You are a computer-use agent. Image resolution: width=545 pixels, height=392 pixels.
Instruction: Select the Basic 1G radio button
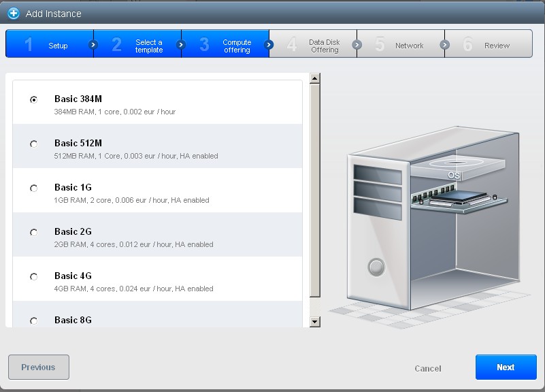[x=33, y=188]
